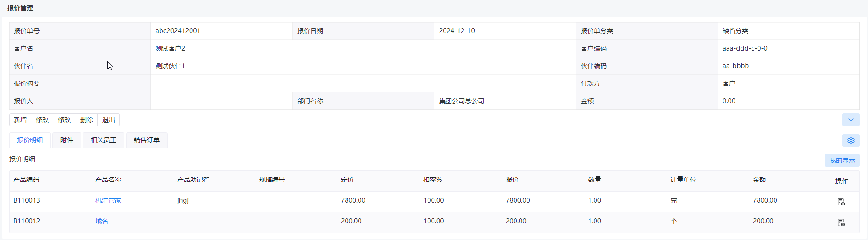Image resolution: width=868 pixels, height=240 pixels.
Task: Open the 销售订单 tab
Action: pos(147,140)
